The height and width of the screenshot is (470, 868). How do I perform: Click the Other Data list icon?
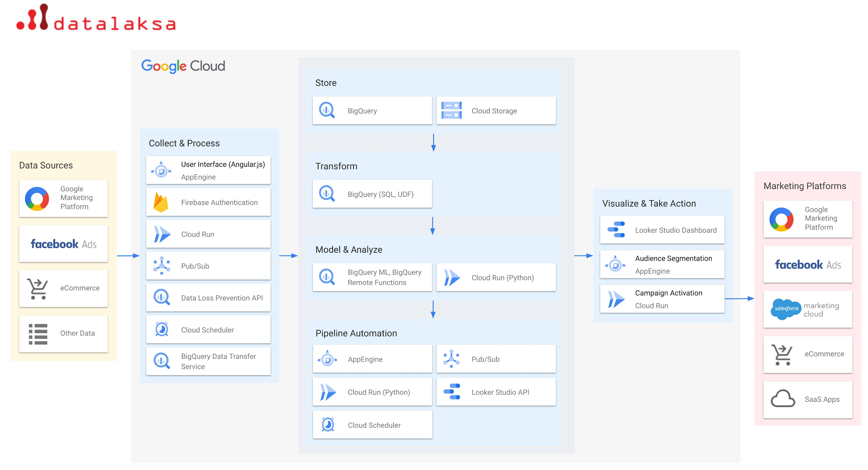(x=38, y=334)
